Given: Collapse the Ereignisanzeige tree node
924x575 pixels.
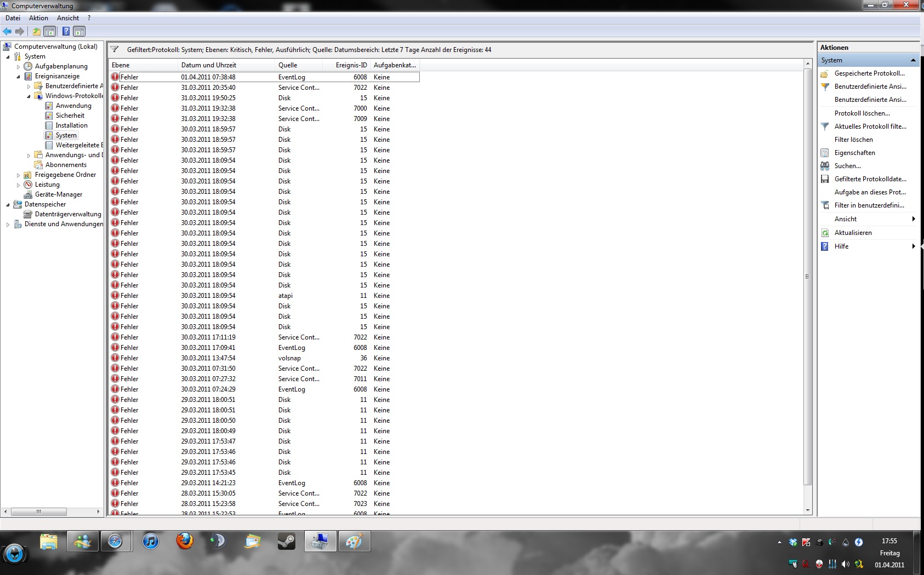Looking at the screenshot, I should pyautogui.click(x=18, y=77).
